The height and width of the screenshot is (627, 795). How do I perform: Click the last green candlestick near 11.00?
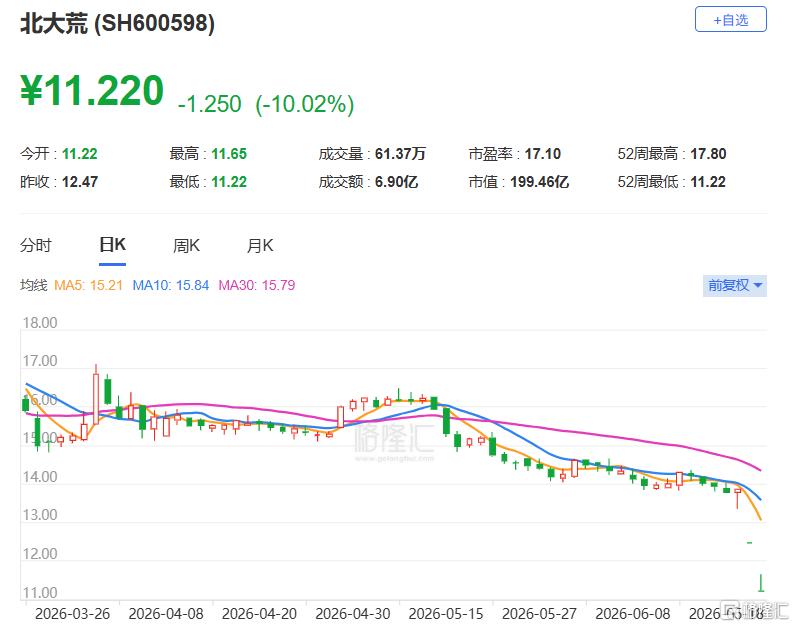(x=761, y=583)
